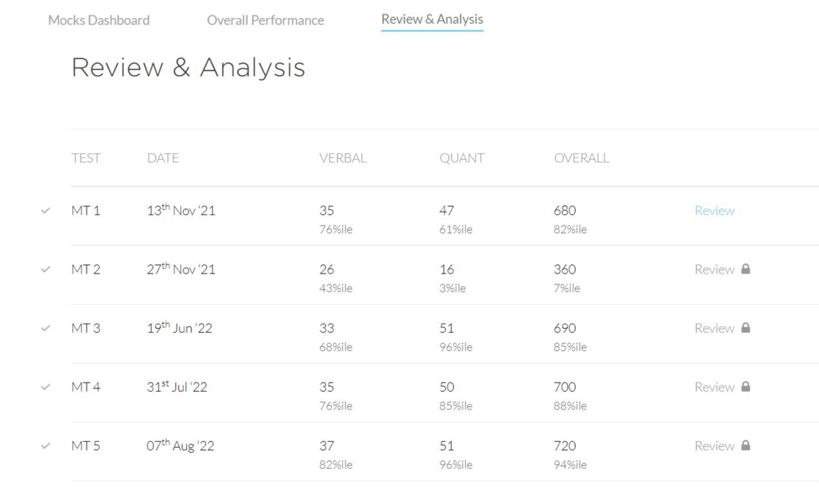819x504 pixels.
Task: Toggle completion mark for the 13th Nov test
Action: [x=46, y=211]
